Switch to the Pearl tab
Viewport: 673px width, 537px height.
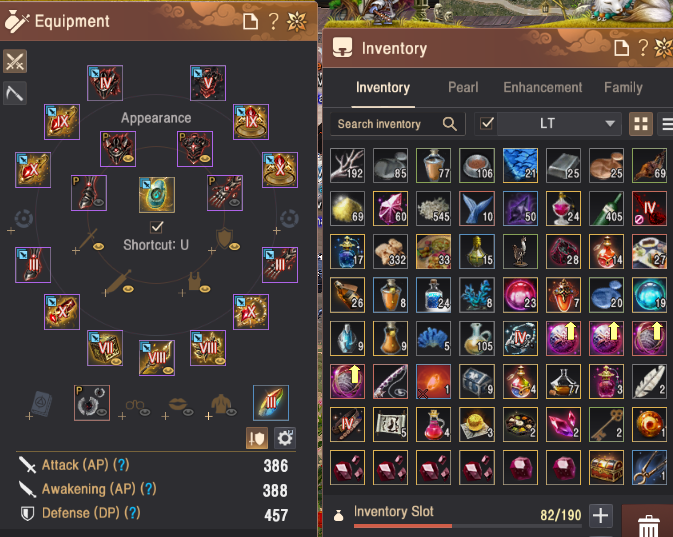tap(463, 88)
